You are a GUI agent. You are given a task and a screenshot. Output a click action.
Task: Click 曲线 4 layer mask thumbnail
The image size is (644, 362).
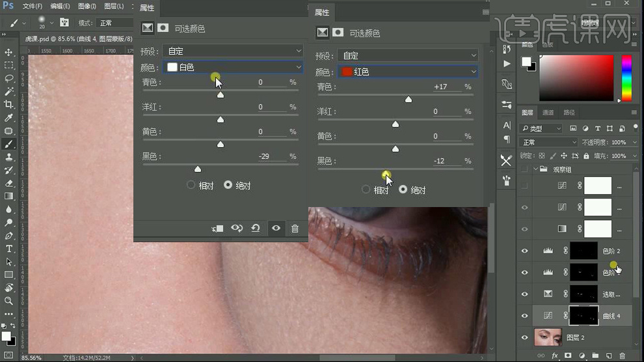pos(584,316)
